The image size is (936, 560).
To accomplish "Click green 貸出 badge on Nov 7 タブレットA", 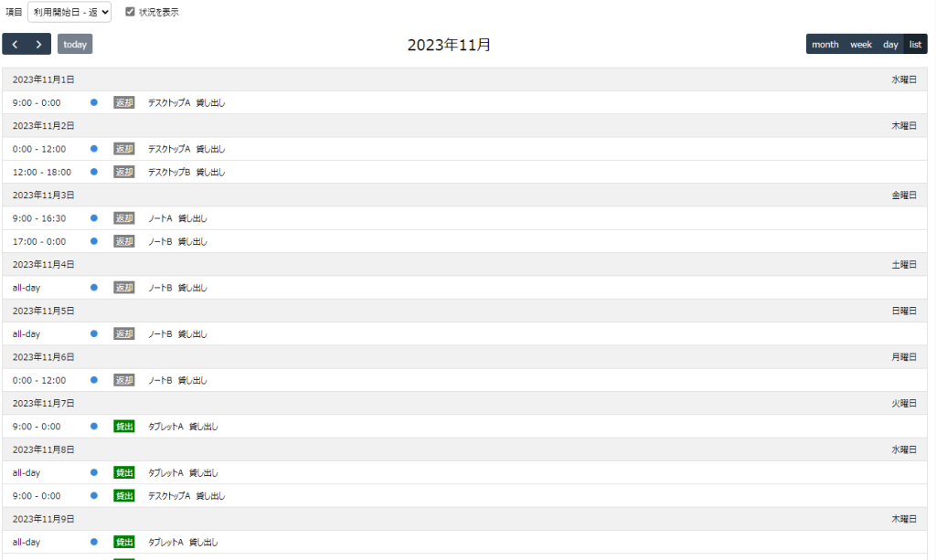I will pos(124,427).
